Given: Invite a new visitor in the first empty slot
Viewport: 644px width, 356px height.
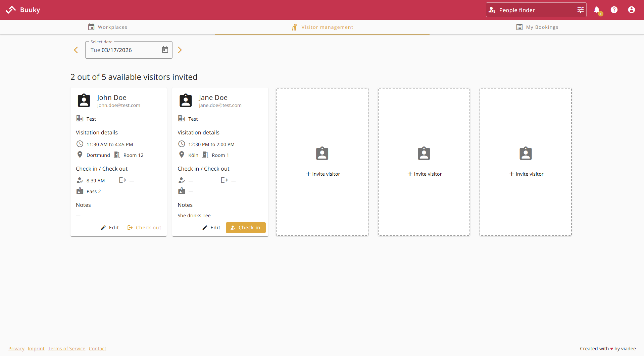Looking at the screenshot, I should (322, 174).
